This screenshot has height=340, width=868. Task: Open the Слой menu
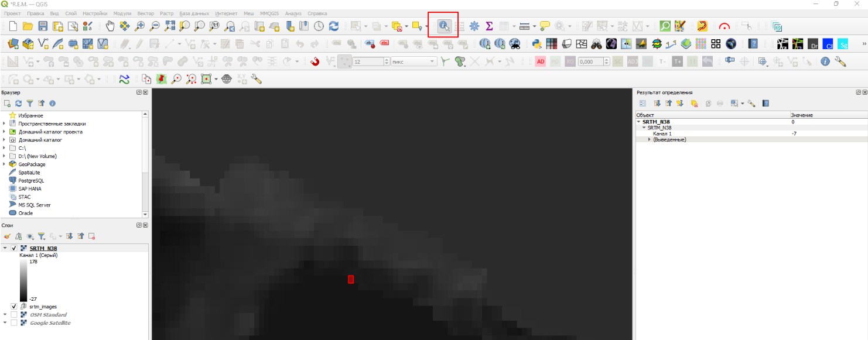pos(71,13)
